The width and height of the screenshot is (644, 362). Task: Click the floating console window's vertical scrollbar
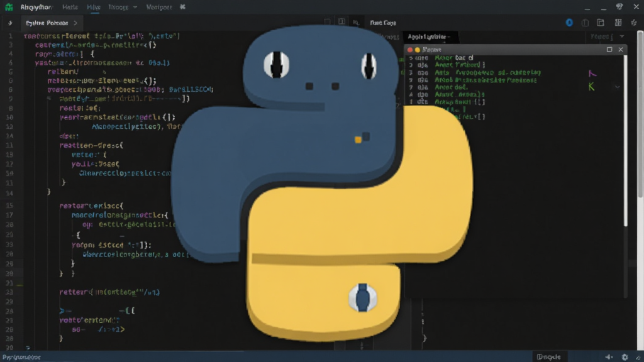pyautogui.click(x=626, y=141)
